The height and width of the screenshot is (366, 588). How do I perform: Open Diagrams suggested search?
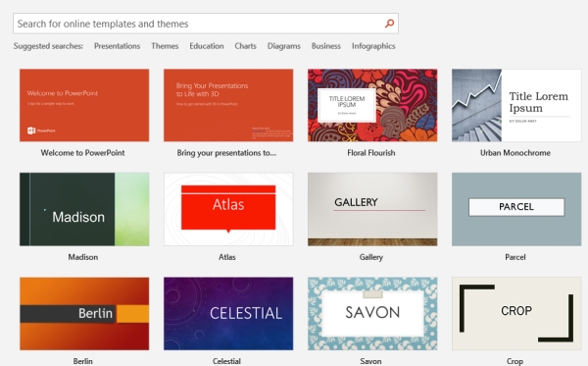(x=284, y=46)
